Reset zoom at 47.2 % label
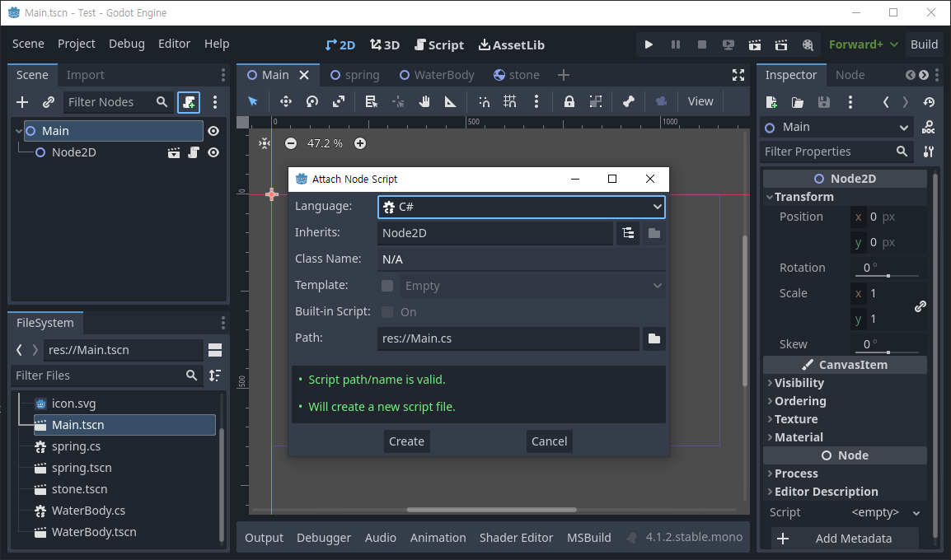 tap(325, 143)
